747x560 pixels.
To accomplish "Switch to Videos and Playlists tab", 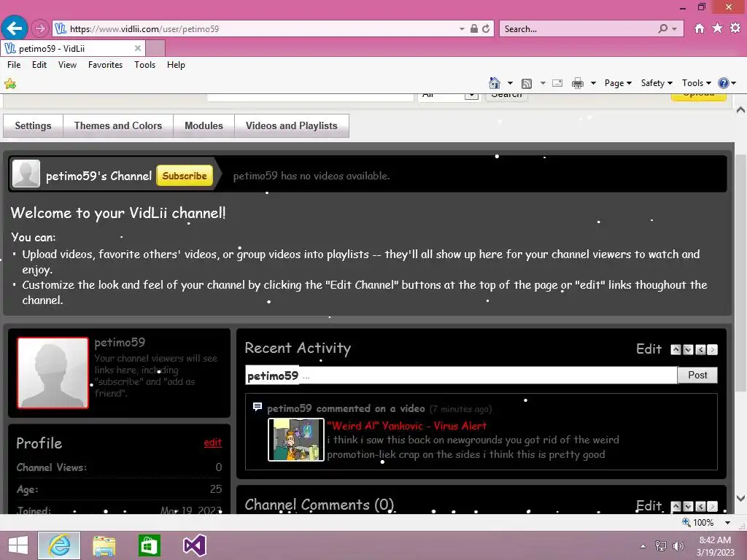I will click(292, 125).
